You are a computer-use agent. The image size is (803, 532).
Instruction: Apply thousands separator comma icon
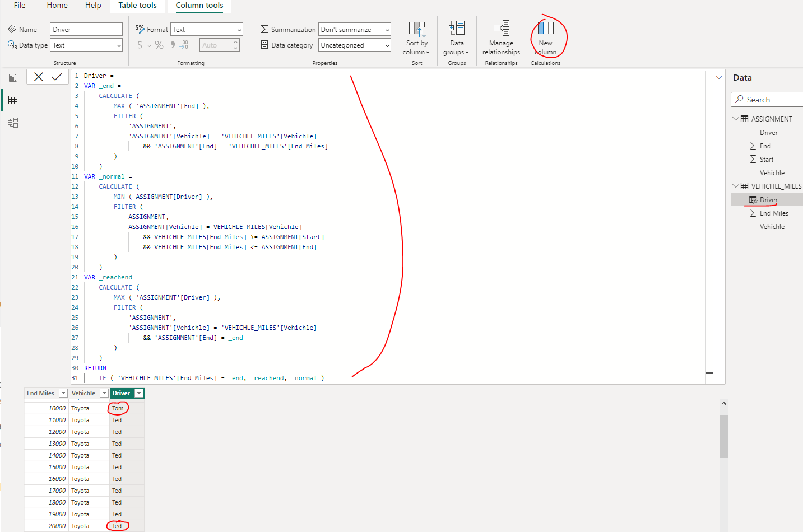(173, 45)
